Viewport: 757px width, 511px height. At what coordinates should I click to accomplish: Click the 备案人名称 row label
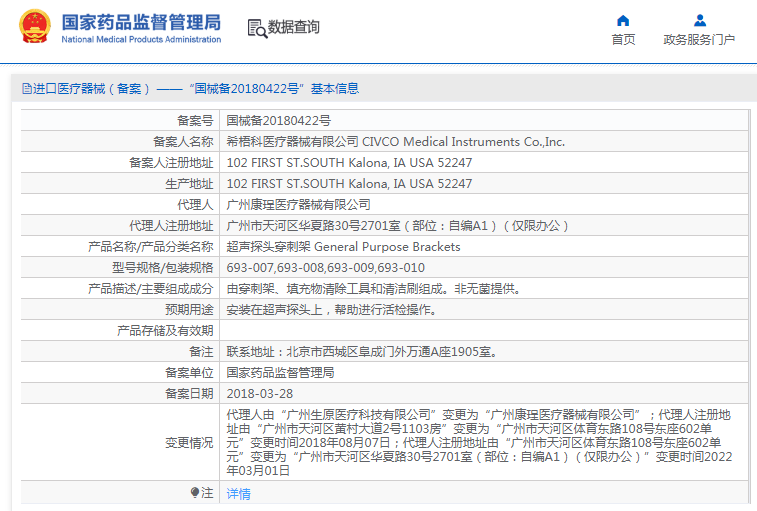(x=183, y=142)
